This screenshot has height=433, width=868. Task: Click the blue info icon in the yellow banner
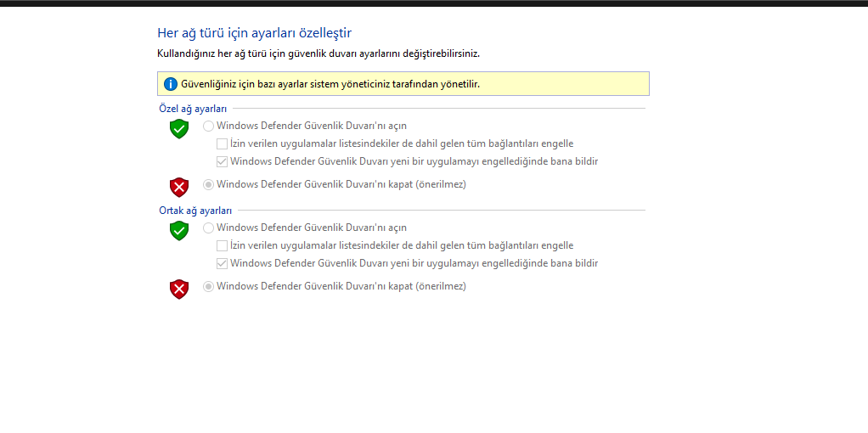point(171,84)
